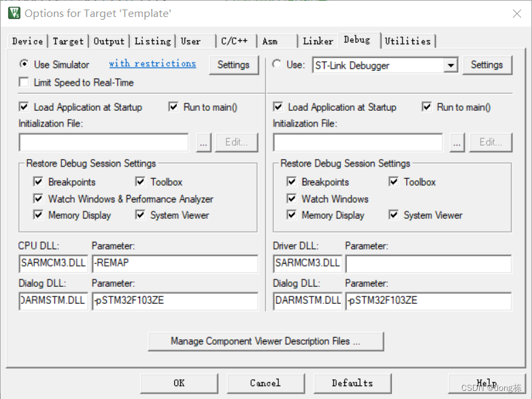This screenshot has width=532, height=399.
Task: Open the Output tab
Action: point(109,41)
